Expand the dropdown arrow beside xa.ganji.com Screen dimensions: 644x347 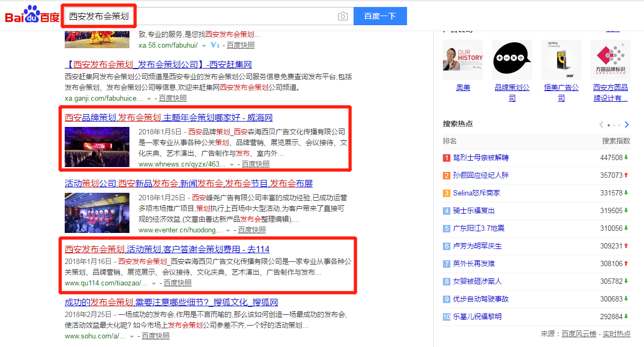click(x=149, y=99)
